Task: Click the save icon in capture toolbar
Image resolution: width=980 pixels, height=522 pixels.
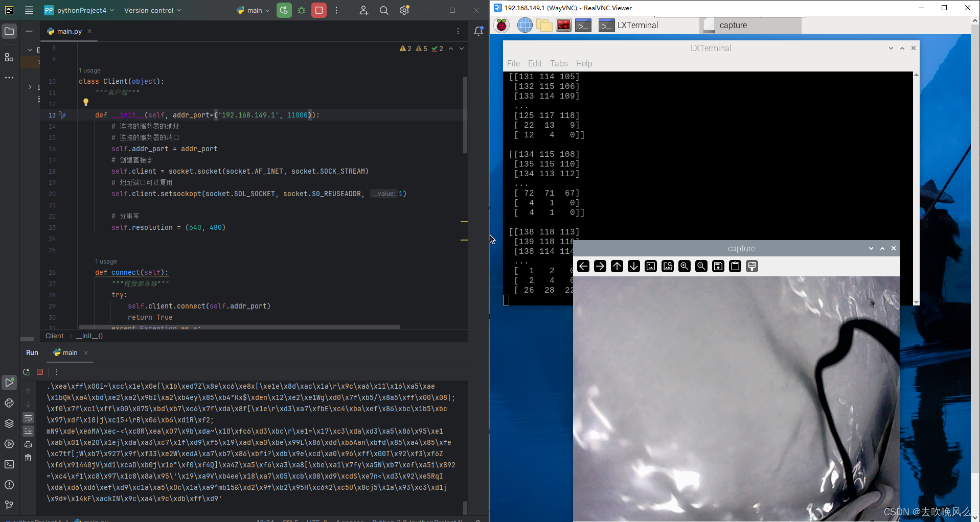Action: pos(718,266)
